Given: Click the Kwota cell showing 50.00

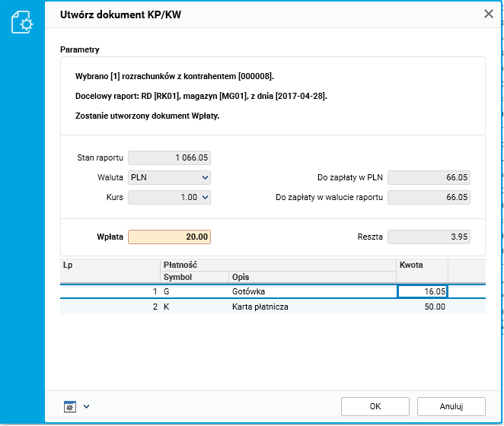Looking at the screenshot, I should [423, 307].
